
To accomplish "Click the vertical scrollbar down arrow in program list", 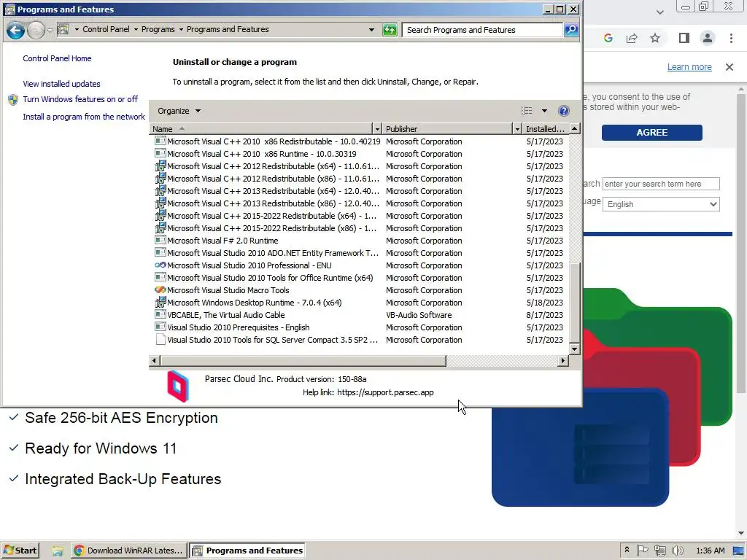I will pyautogui.click(x=575, y=349).
